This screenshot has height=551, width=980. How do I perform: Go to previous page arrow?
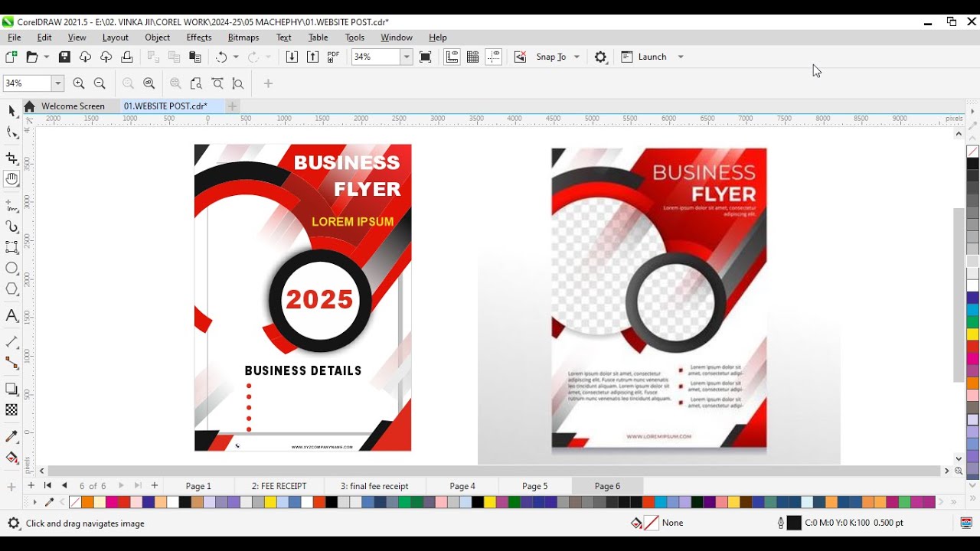pyautogui.click(x=64, y=485)
